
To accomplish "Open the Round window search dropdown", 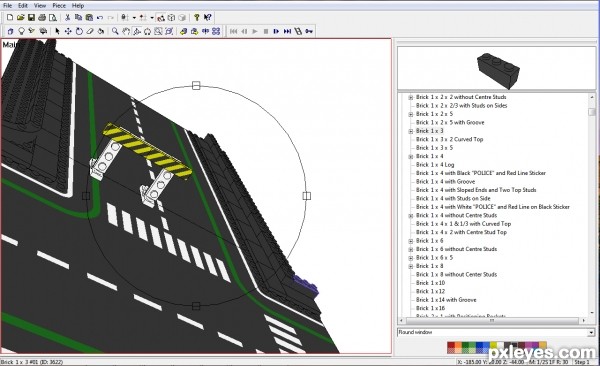I will (591, 333).
